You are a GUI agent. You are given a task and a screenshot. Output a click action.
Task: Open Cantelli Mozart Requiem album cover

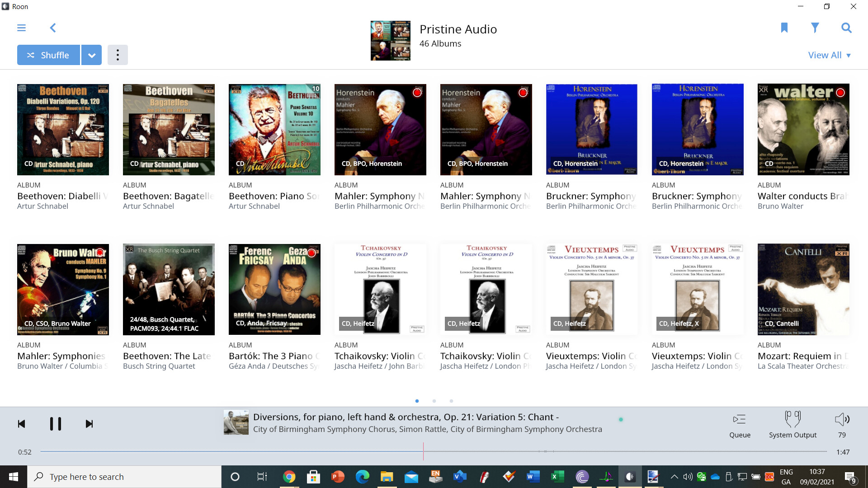[803, 290]
